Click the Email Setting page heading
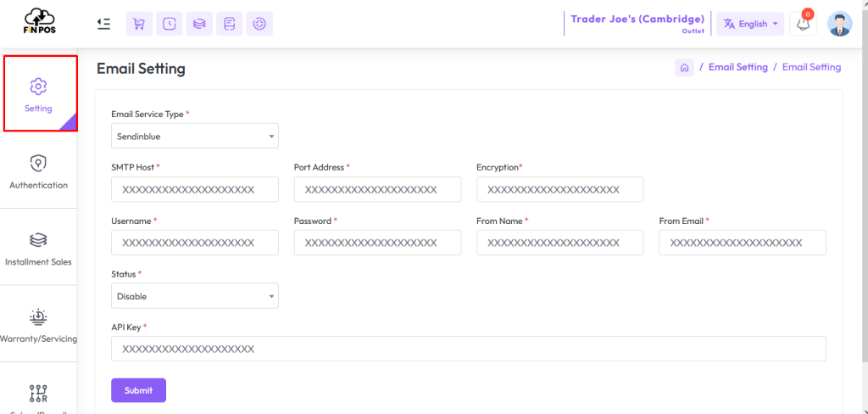Viewport: 868px width, 414px height. point(141,69)
